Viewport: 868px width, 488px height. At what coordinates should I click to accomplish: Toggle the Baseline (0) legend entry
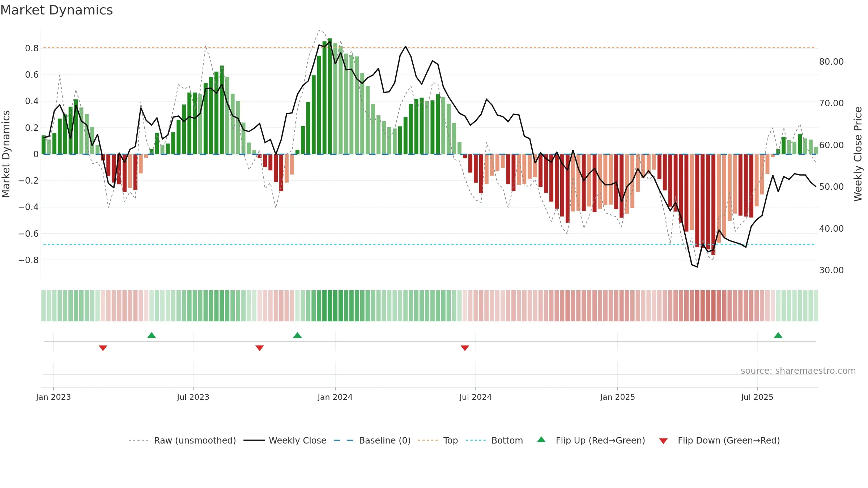click(x=372, y=440)
